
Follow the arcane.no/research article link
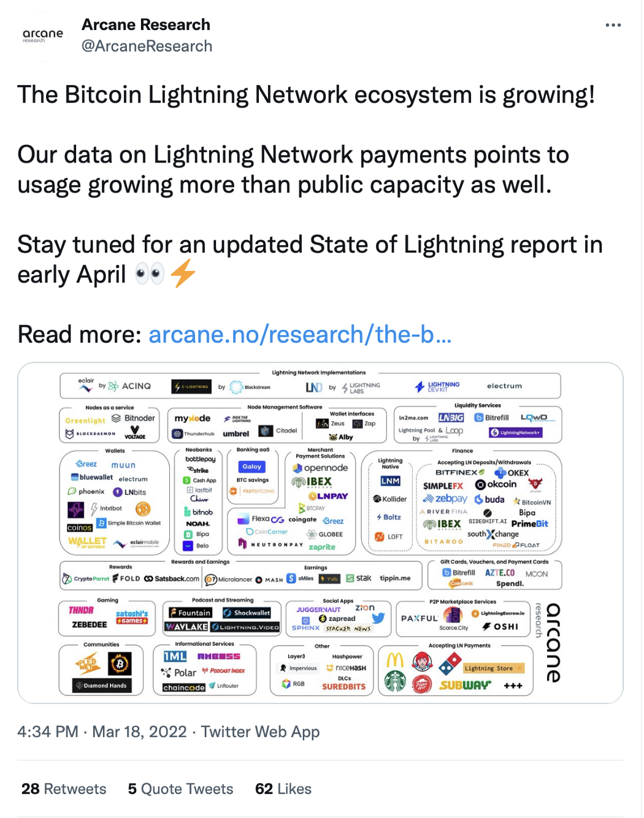[300, 335]
